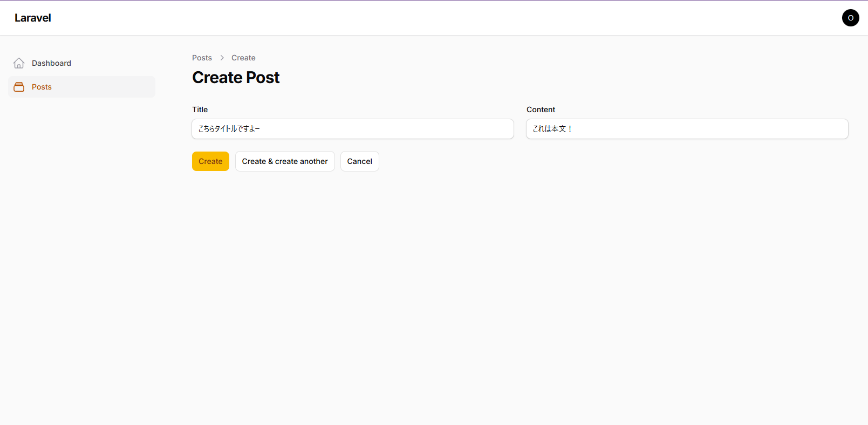Click the Posts stack icon in sidebar
This screenshot has width=868, height=425.
(19, 87)
